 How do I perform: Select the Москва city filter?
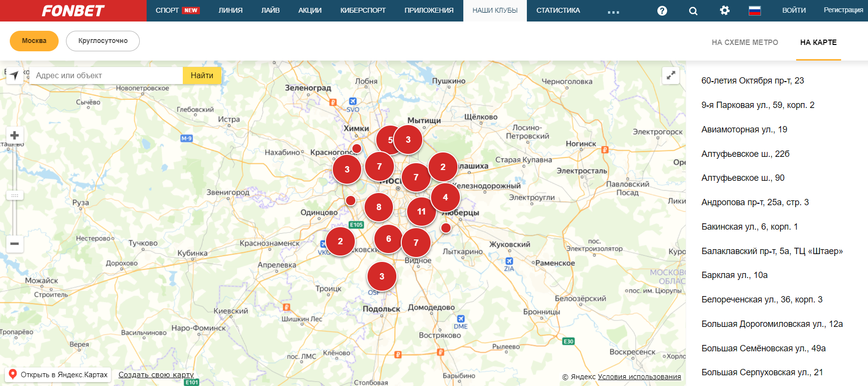pos(34,41)
